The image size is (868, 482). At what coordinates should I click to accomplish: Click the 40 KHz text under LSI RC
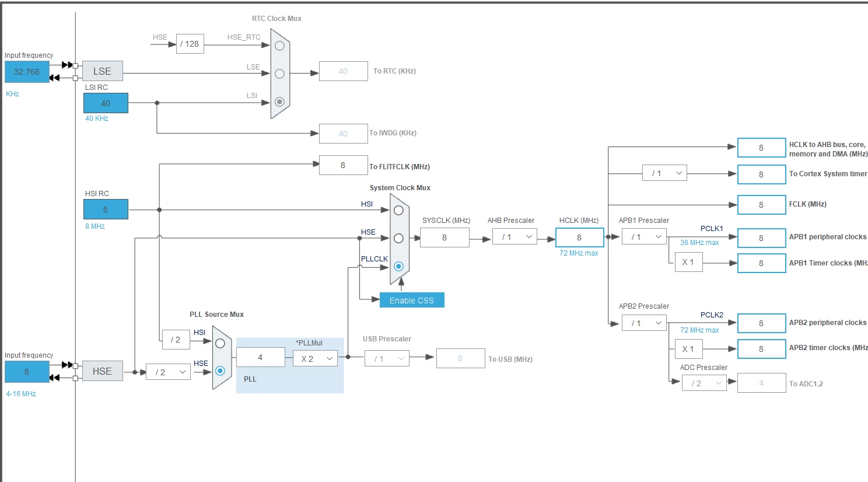tap(97, 118)
